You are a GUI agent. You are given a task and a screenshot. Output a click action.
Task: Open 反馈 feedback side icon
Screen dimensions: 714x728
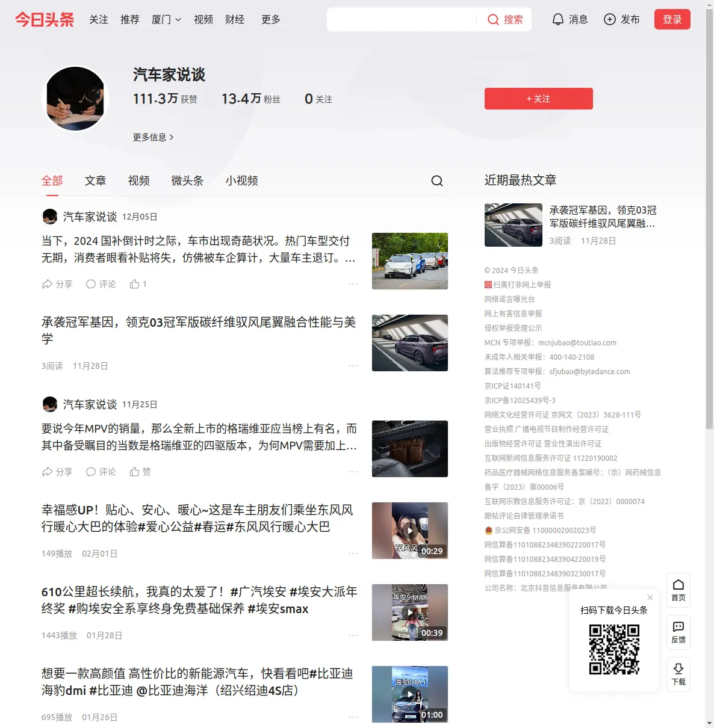(678, 632)
